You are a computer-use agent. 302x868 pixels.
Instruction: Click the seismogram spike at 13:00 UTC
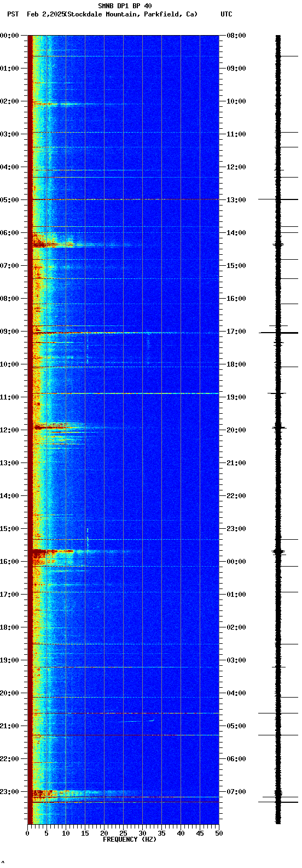[x=278, y=199]
